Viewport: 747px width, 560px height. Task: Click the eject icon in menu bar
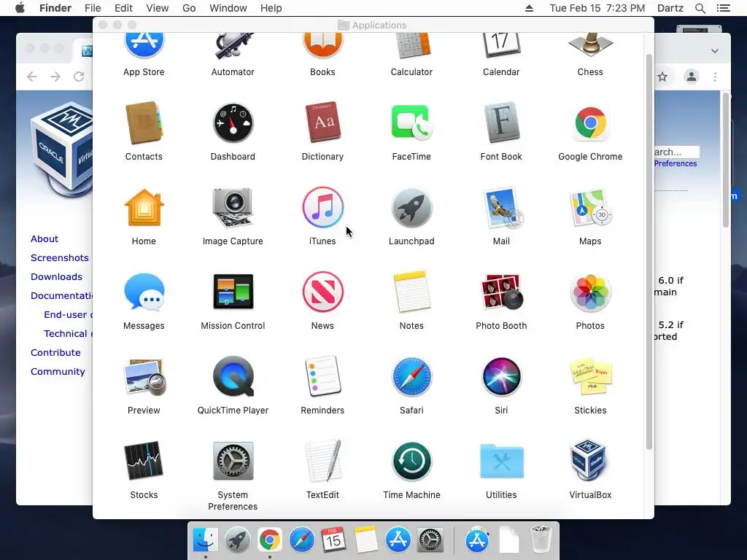click(530, 8)
